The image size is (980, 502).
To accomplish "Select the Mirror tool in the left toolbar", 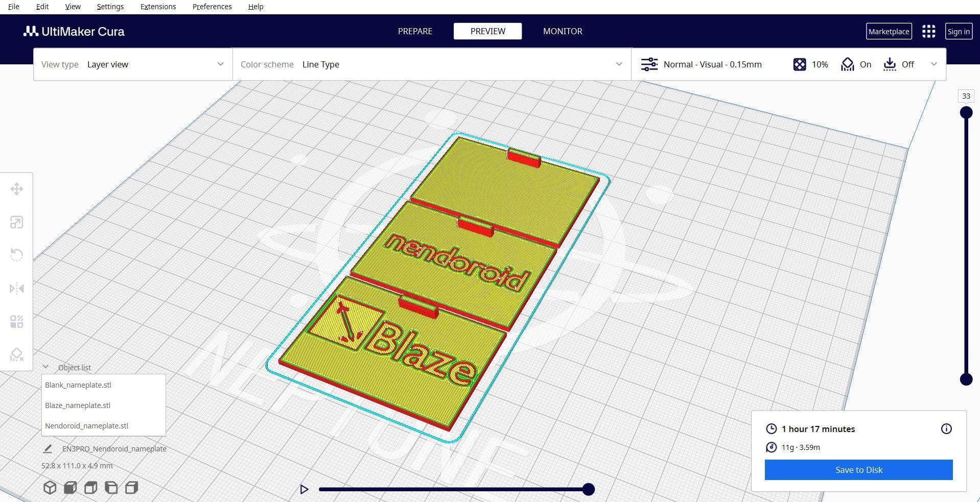I will [x=16, y=289].
